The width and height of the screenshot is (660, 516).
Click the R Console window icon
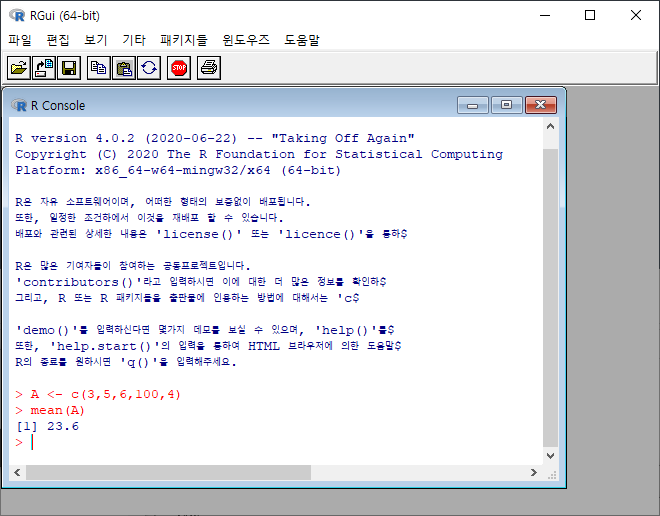click(19, 105)
